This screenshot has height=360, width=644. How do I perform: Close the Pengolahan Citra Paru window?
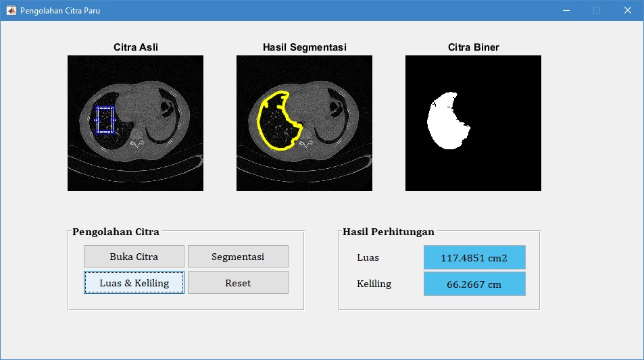pos(628,11)
